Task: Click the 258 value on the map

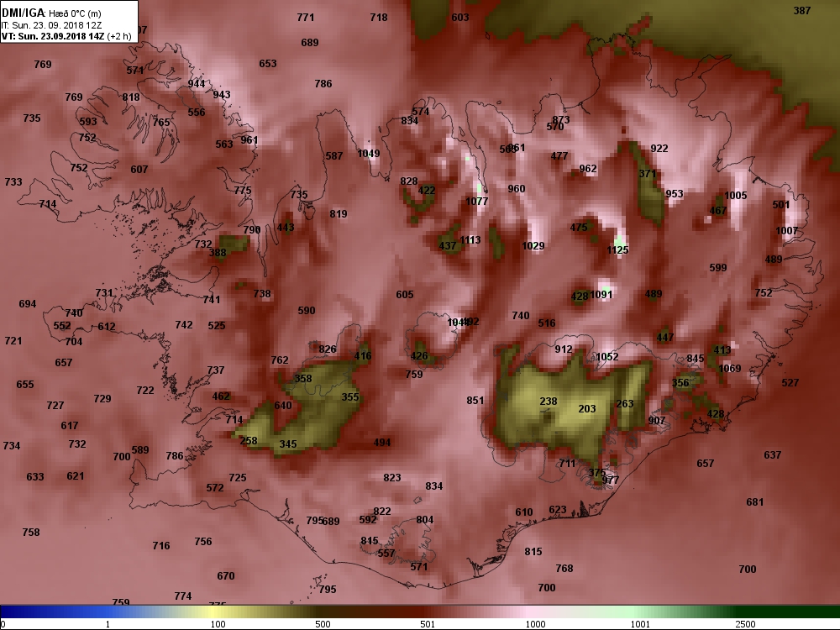Action: click(249, 440)
